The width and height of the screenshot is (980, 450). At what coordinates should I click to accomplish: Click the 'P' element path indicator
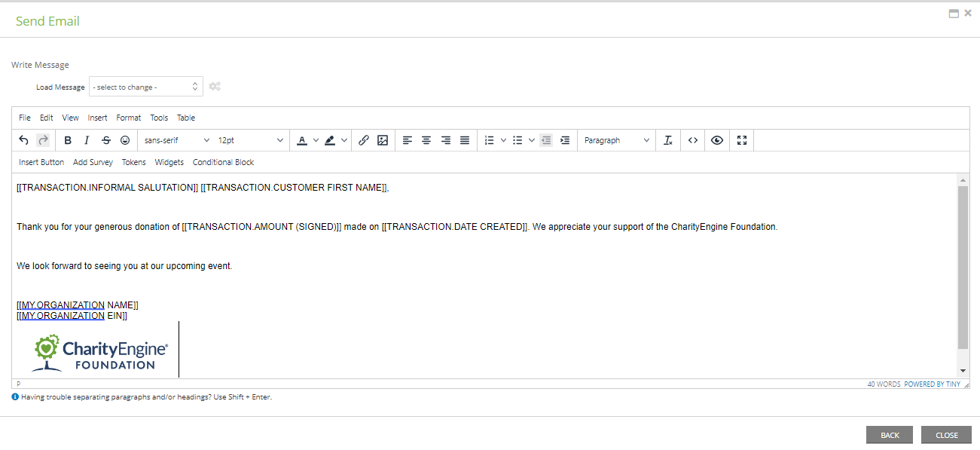[19, 384]
